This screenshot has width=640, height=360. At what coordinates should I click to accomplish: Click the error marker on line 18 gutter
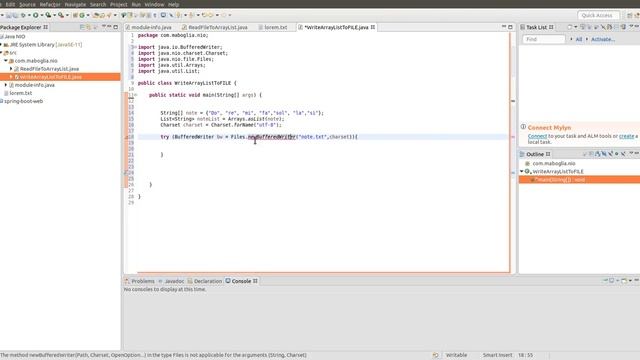pos(126,137)
